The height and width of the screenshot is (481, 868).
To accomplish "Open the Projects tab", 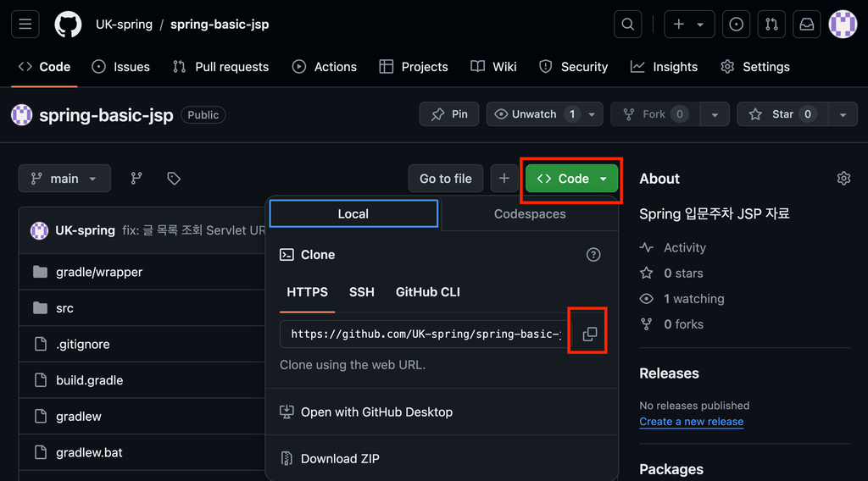I will (414, 67).
